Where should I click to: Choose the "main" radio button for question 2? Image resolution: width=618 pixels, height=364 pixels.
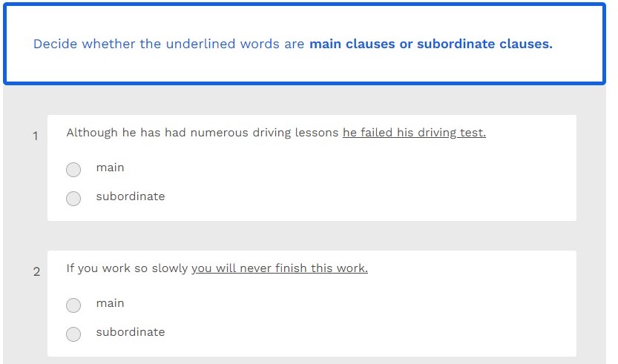tap(73, 305)
